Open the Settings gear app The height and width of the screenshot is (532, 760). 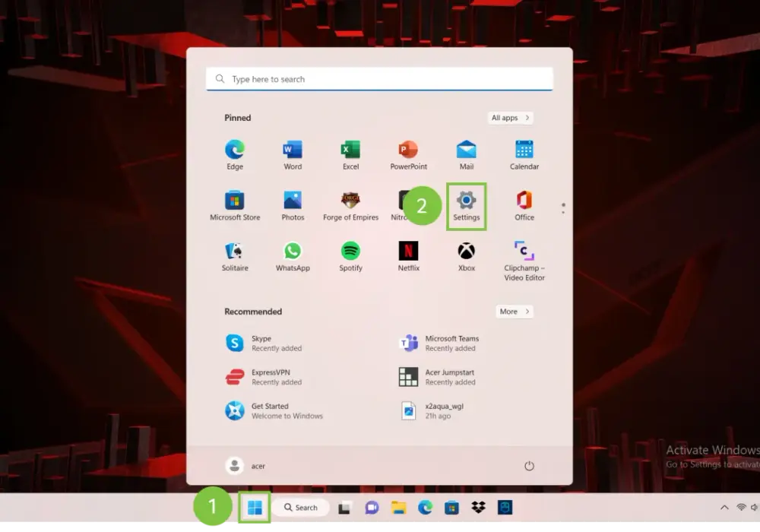467,207
